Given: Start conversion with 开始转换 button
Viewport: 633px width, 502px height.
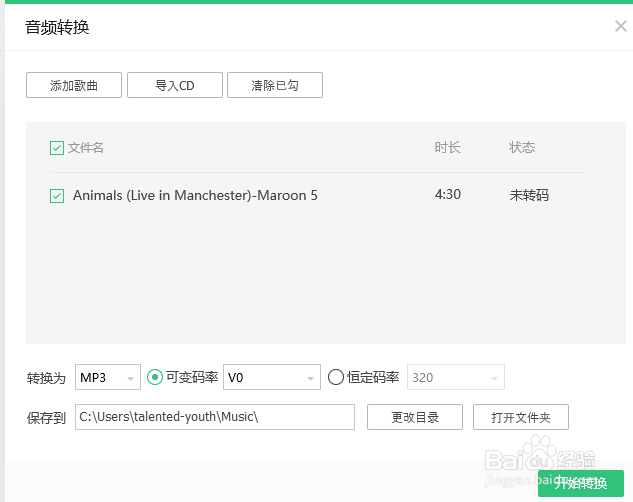Looking at the screenshot, I should pyautogui.click(x=581, y=483).
